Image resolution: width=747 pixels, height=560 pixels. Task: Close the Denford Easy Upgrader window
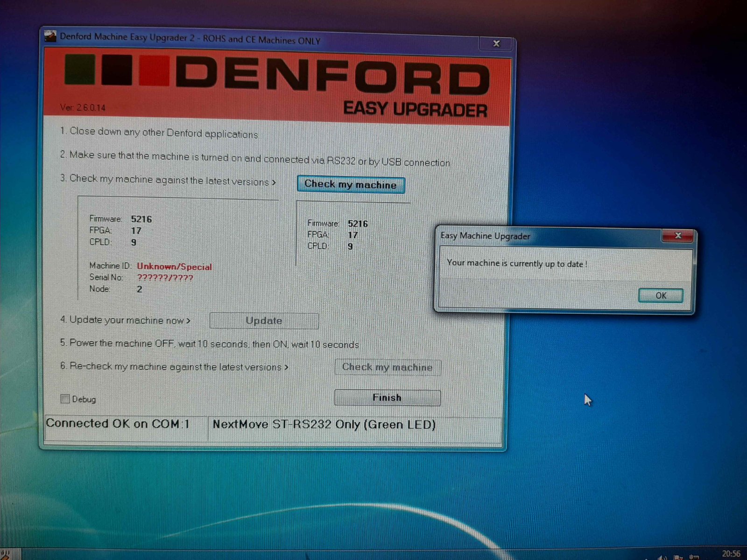(x=496, y=43)
